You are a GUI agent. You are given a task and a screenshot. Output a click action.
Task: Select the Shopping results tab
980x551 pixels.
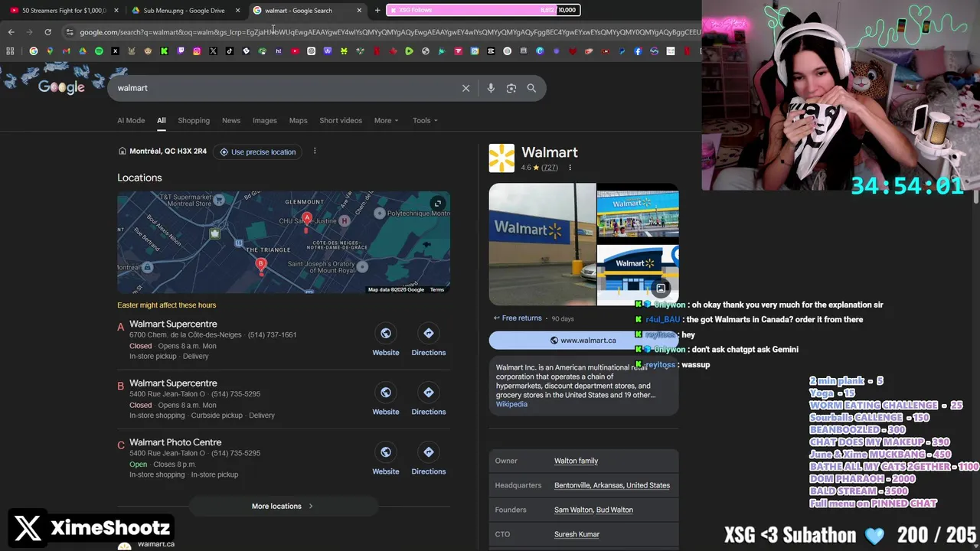click(x=194, y=120)
